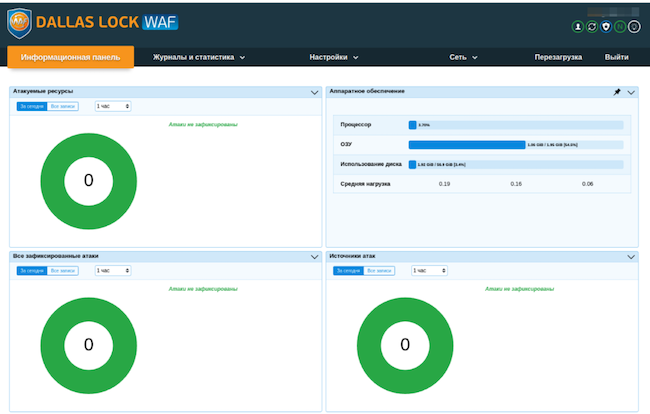The width and height of the screenshot is (650, 414).
Task: Select За сегодня in Источники атак
Action: tap(348, 271)
